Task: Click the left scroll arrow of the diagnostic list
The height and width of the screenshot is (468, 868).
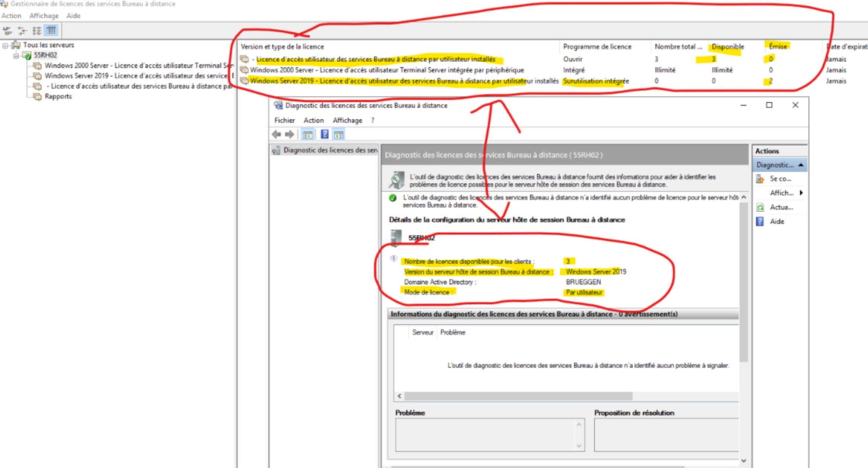Action: pyautogui.click(x=399, y=396)
